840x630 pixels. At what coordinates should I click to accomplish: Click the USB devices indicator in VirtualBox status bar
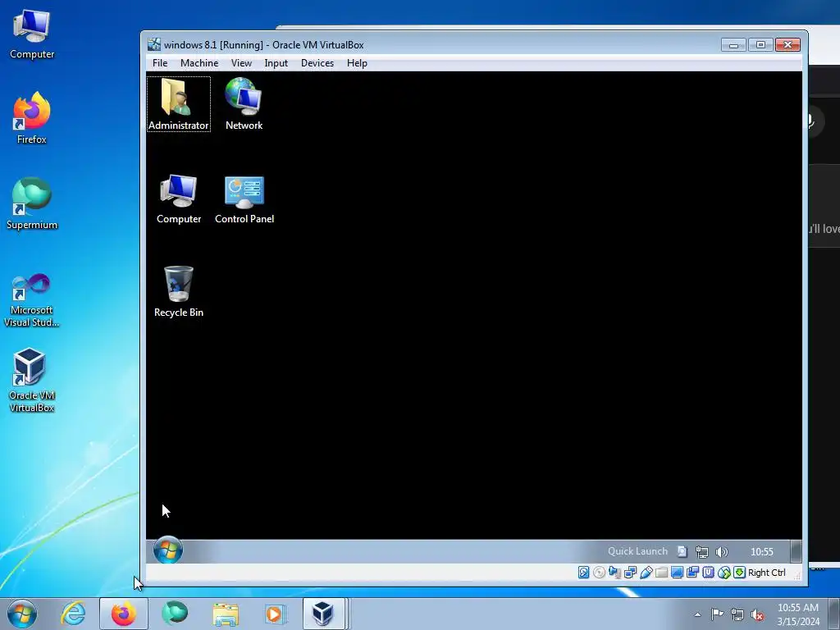click(x=646, y=572)
